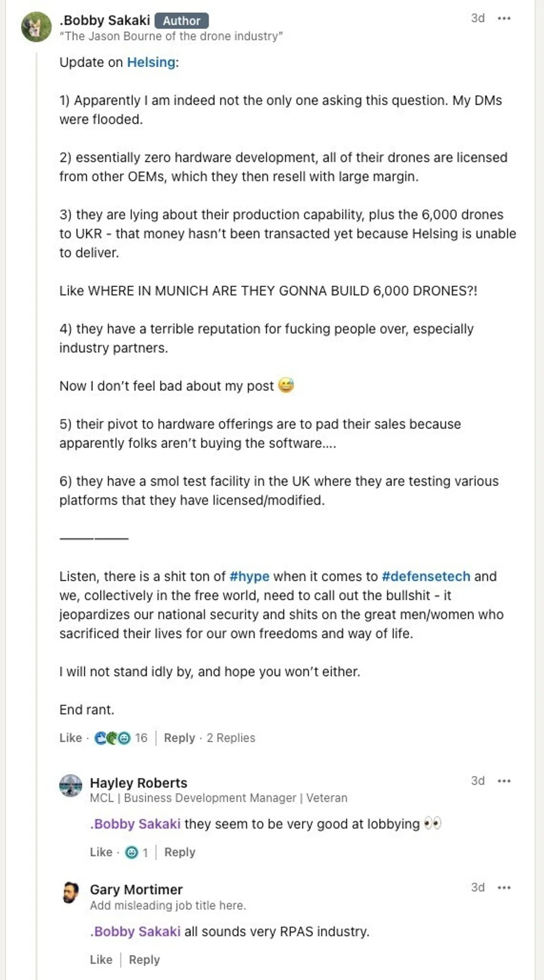The width and height of the screenshot is (544, 980).
Task: Open the Helsing company link
Action: (151, 62)
